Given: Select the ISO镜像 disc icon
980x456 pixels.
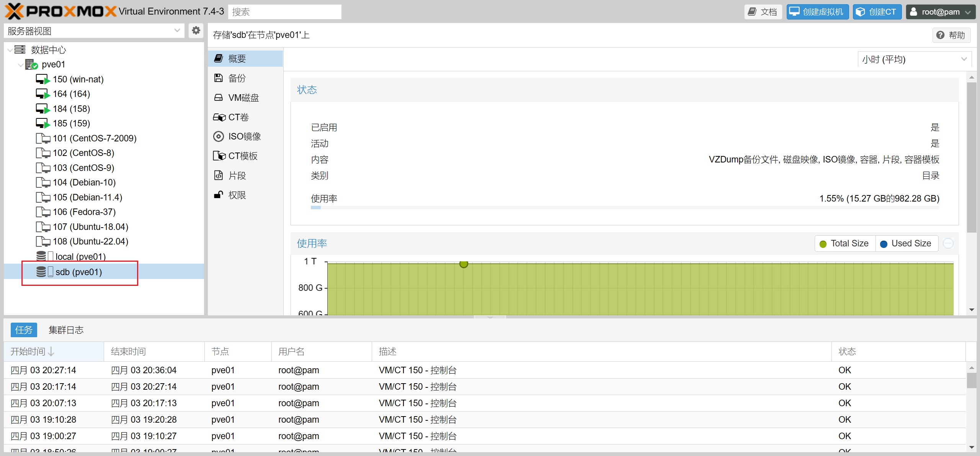Looking at the screenshot, I should pyautogui.click(x=218, y=136).
